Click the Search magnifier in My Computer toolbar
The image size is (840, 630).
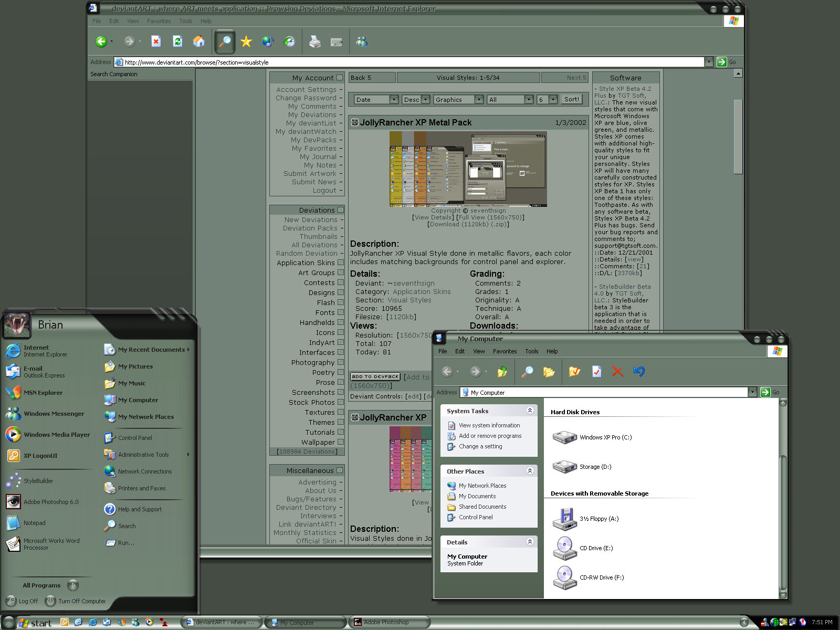pos(527,372)
